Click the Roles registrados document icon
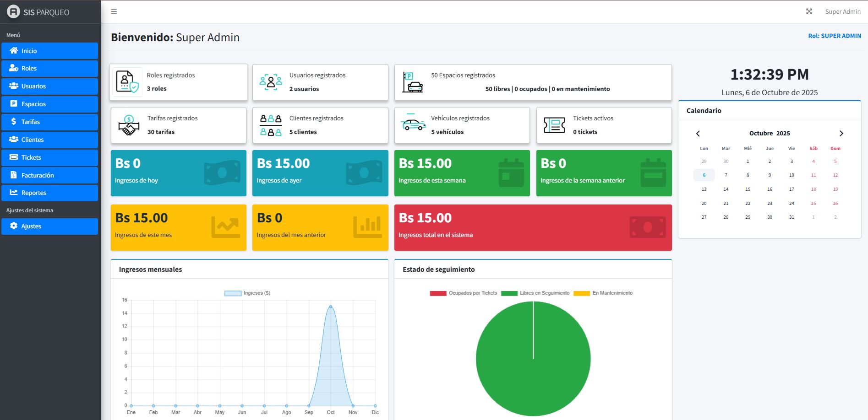Screen dimensions: 868x420 [127, 82]
